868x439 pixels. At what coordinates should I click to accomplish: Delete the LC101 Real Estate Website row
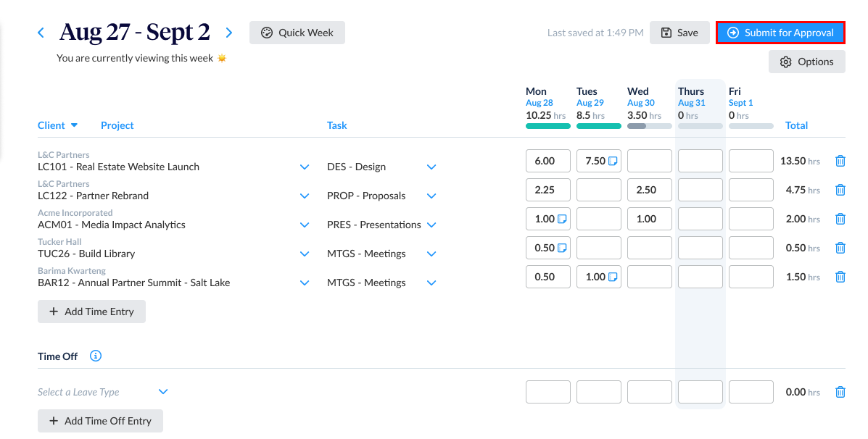point(840,161)
